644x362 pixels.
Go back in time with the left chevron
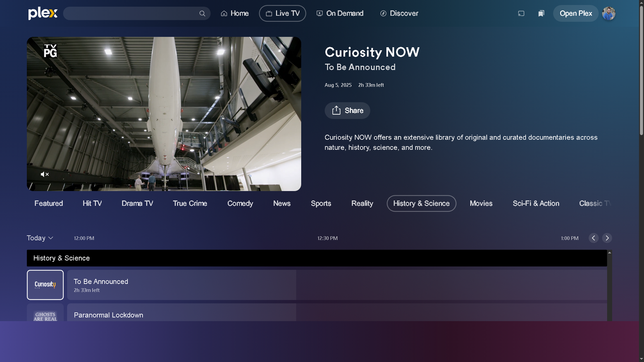coord(593,238)
